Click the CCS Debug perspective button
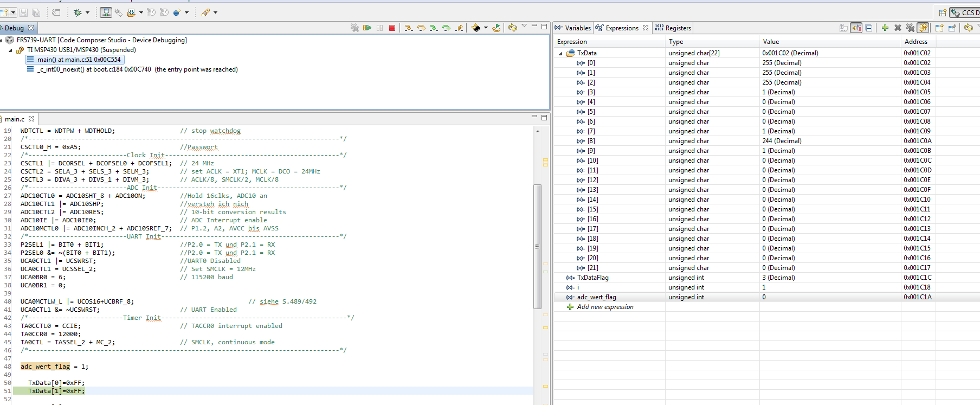Viewport: 980px width, 405px height. coord(965,12)
